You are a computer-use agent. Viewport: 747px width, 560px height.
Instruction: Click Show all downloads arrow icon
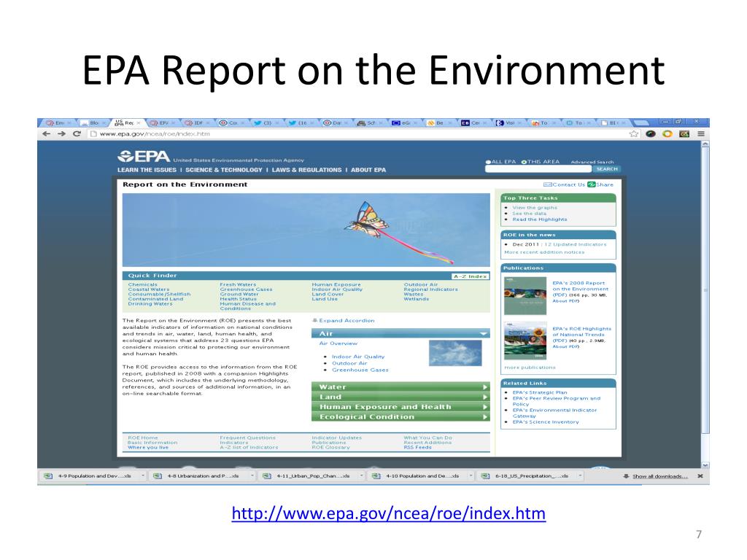pos(626,476)
